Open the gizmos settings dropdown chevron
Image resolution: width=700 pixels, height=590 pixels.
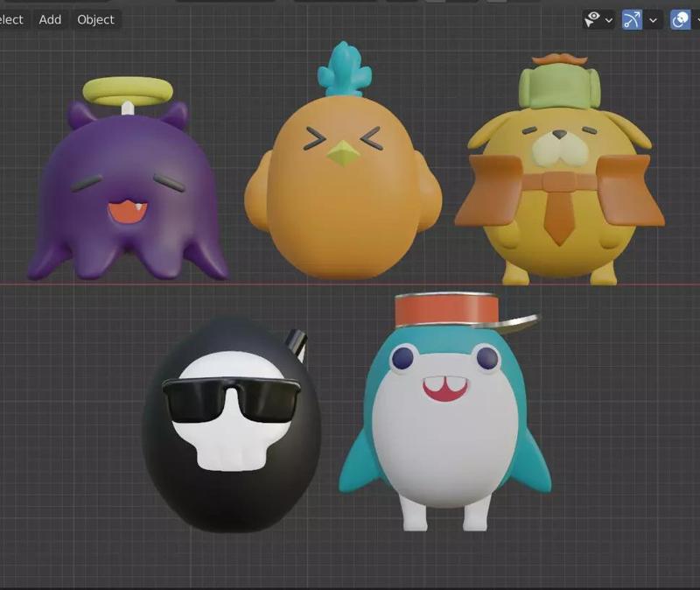coord(654,19)
